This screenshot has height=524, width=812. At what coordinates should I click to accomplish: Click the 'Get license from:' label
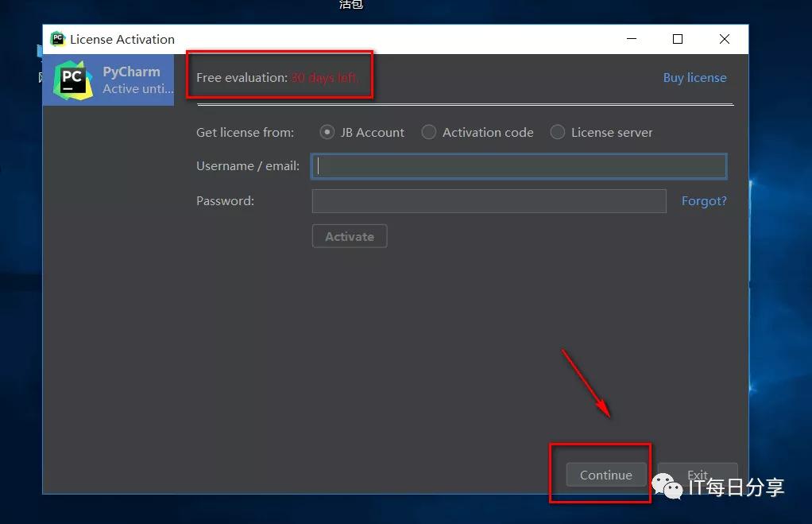(x=245, y=133)
